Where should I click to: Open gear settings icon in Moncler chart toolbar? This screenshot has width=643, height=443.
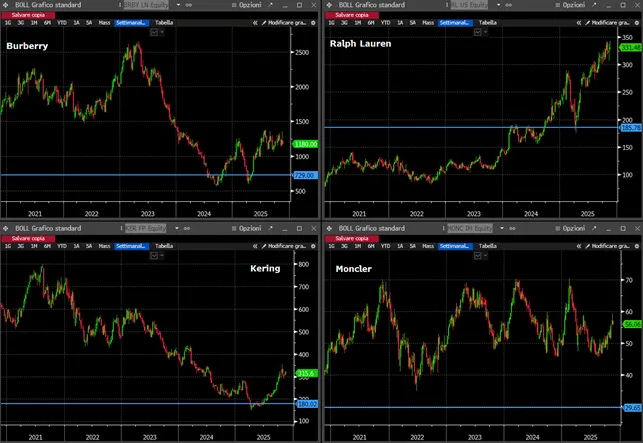[x=637, y=246]
